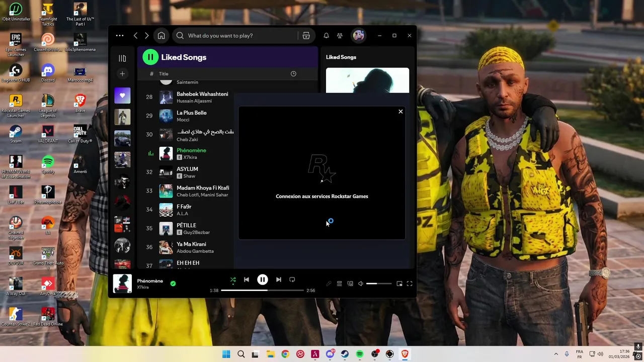Click the Title column header
Viewport: 644px width, 362px height.
click(164, 74)
